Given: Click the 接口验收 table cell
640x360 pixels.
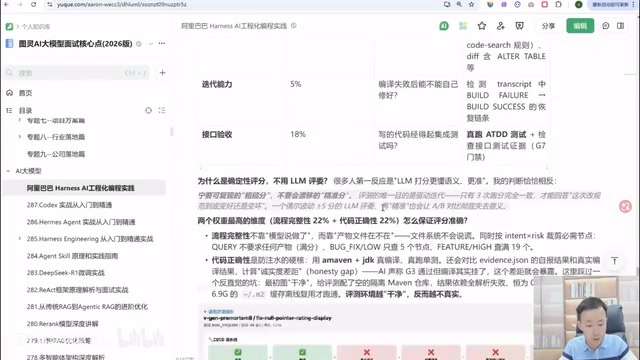Looking at the screenshot, I should click(217, 135).
